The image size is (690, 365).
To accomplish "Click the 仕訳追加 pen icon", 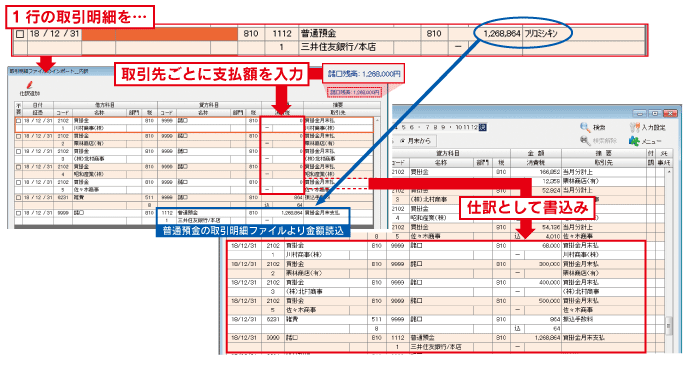I will coord(29,85).
